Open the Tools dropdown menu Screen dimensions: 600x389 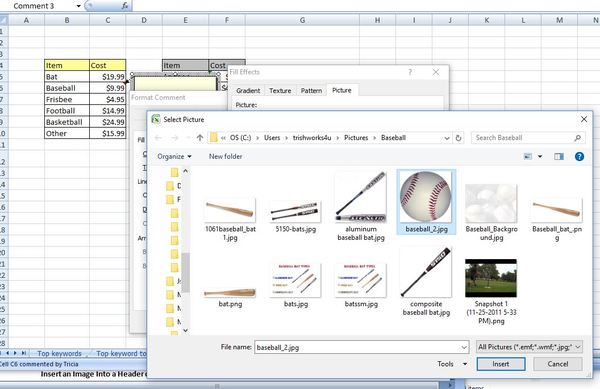click(452, 364)
